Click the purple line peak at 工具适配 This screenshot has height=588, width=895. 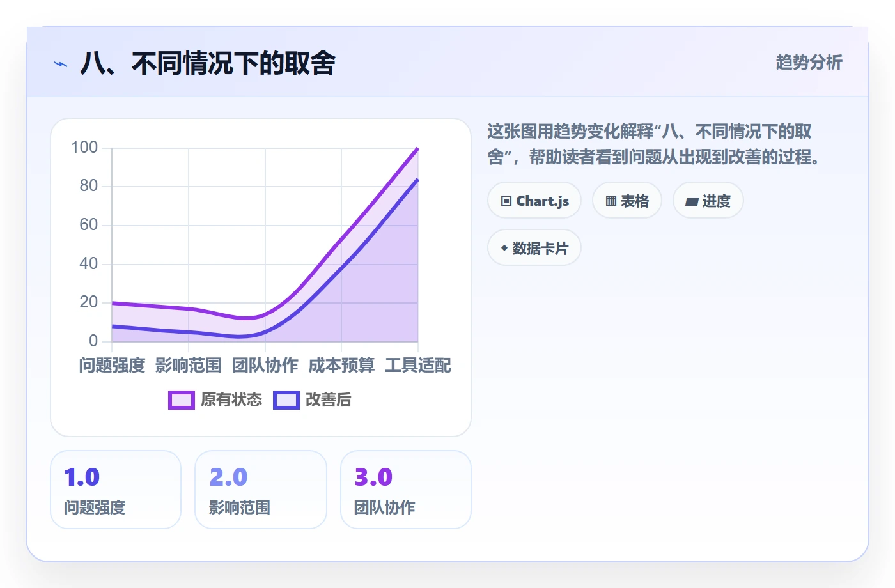[x=417, y=148]
